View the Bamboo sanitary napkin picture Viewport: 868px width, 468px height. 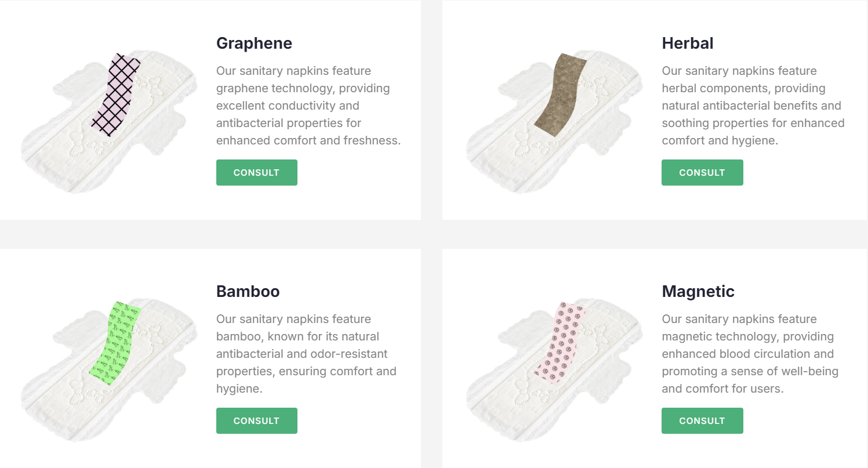(x=109, y=369)
